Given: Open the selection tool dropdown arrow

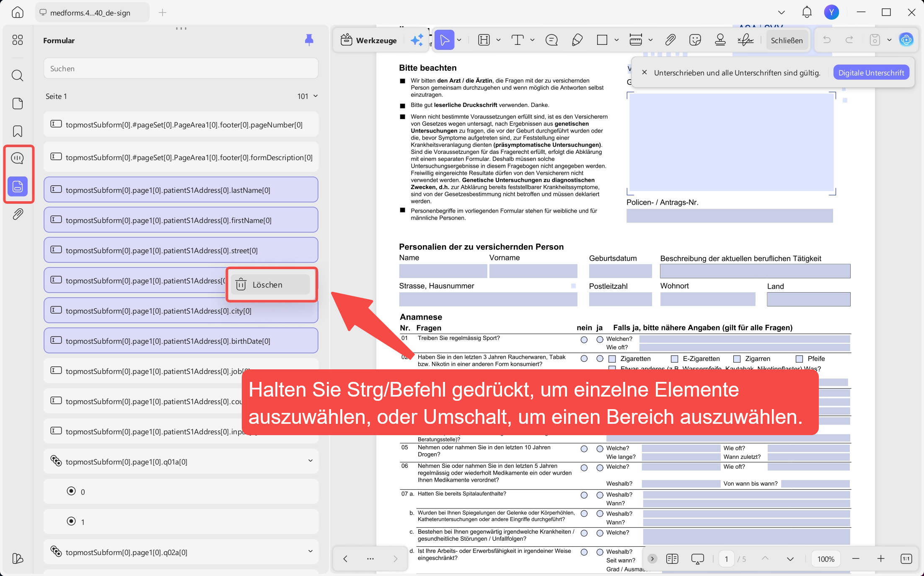Looking at the screenshot, I should 459,40.
